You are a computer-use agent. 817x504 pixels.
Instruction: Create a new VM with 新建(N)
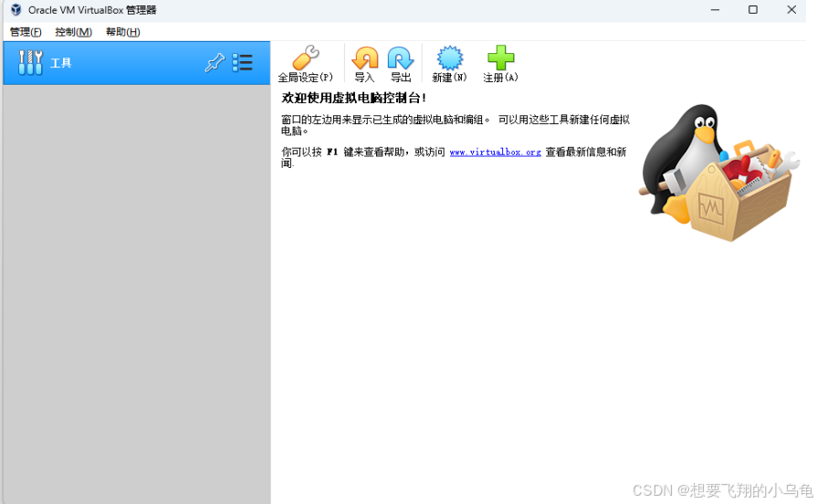[449, 64]
